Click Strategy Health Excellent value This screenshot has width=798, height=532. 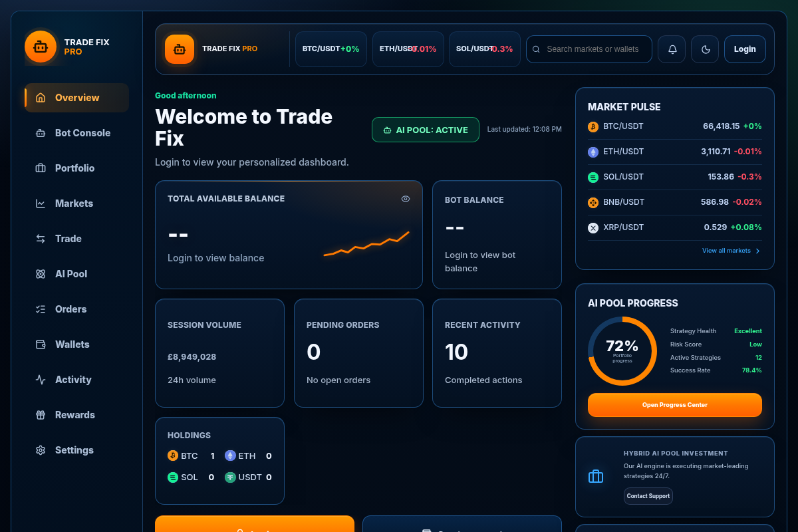point(748,331)
